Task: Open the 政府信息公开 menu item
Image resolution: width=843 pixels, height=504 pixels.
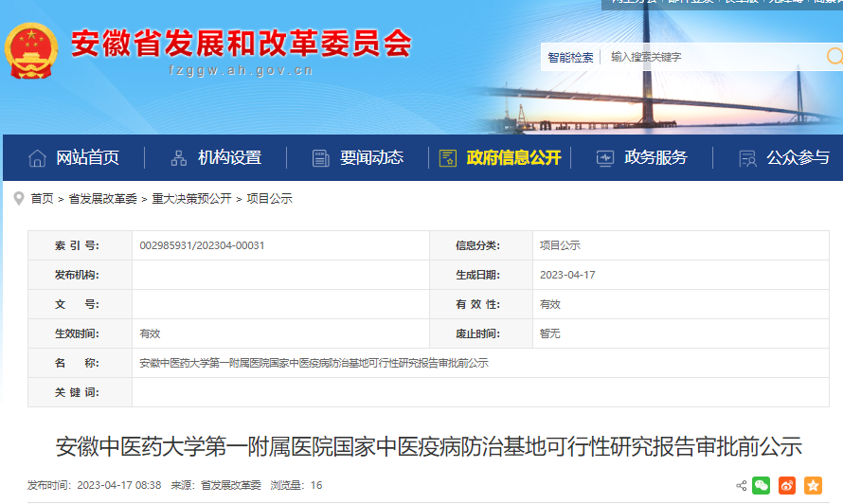Action: coord(514,157)
